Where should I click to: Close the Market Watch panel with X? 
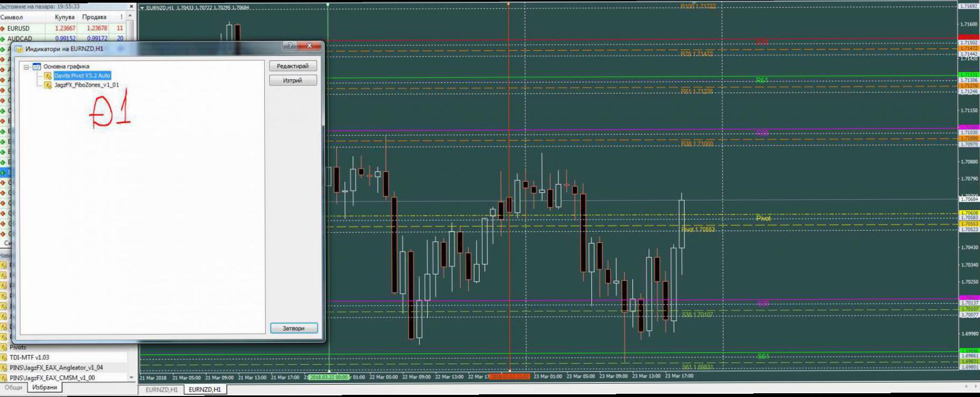point(131,6)
